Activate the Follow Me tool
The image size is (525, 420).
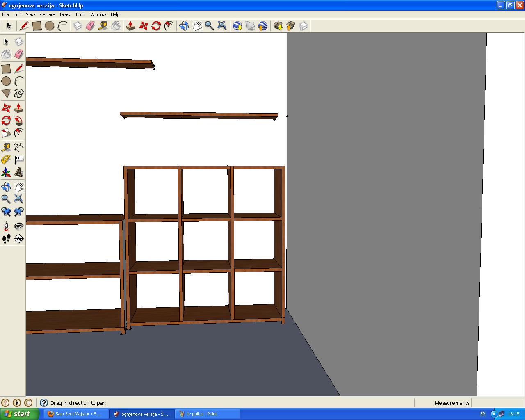coord(18,121)
